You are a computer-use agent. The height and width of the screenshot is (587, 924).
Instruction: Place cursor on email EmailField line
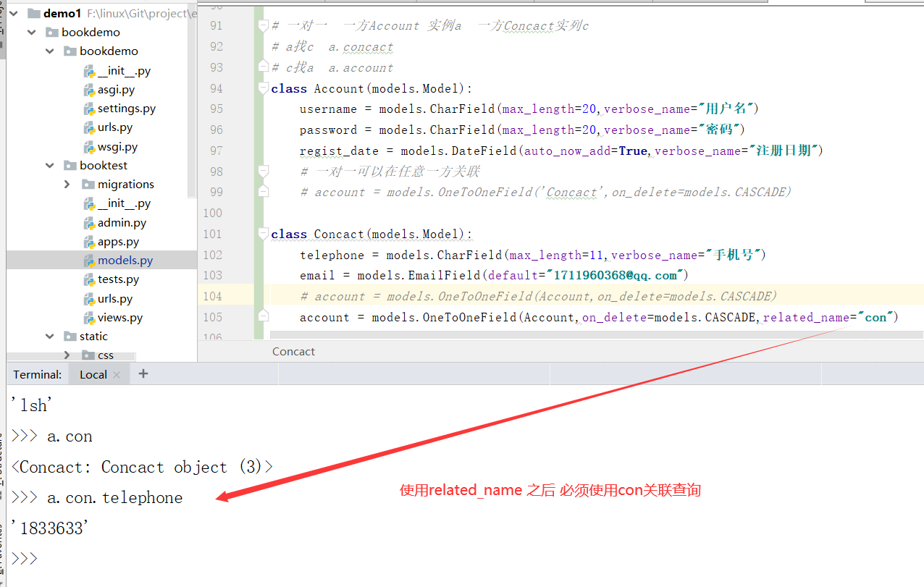click(494, 275)
